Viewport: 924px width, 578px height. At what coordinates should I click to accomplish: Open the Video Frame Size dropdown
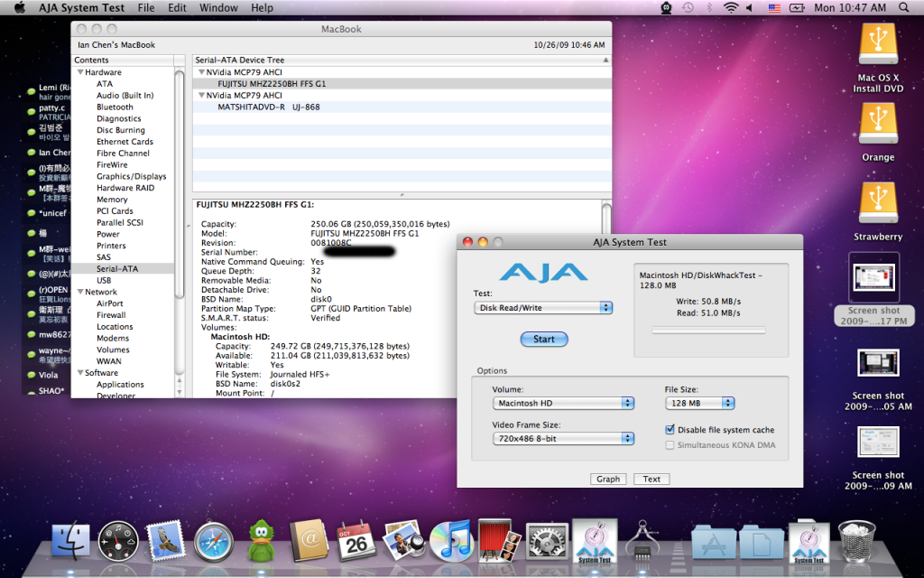pos(563,438)
